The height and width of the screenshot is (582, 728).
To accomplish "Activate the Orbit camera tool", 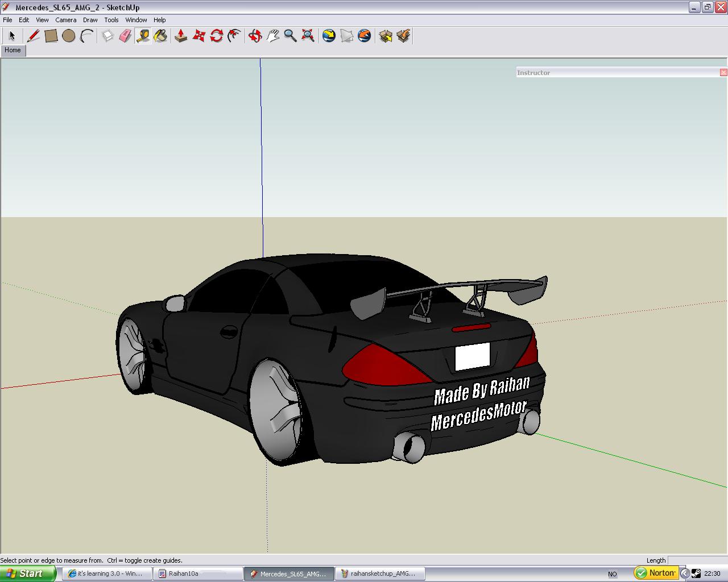I will pyautogui.click(x=255, y=36).
